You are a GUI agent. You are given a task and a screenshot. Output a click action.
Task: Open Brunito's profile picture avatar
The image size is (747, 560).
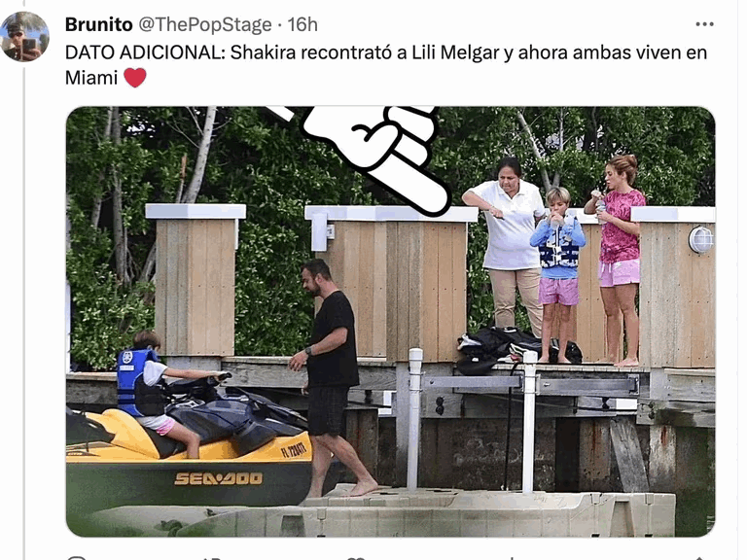pyautogui.click(x=24, y=37)
